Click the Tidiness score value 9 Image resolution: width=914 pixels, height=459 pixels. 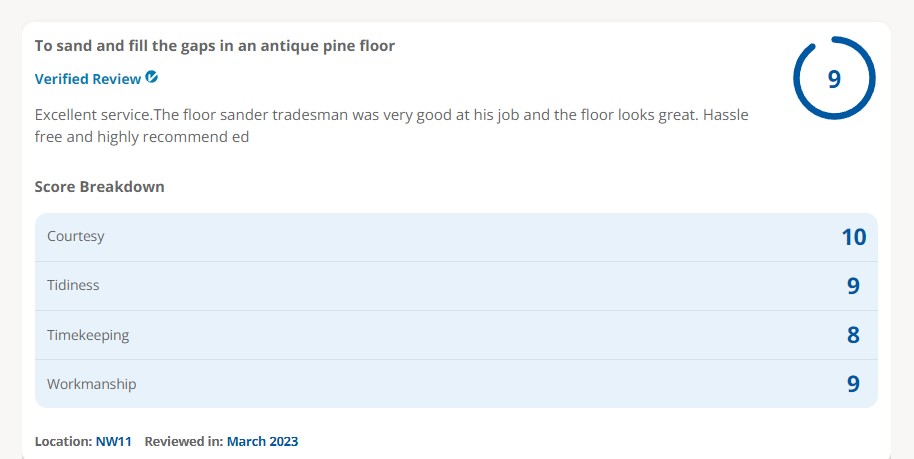pyautogui.click(x=853, y=286)
